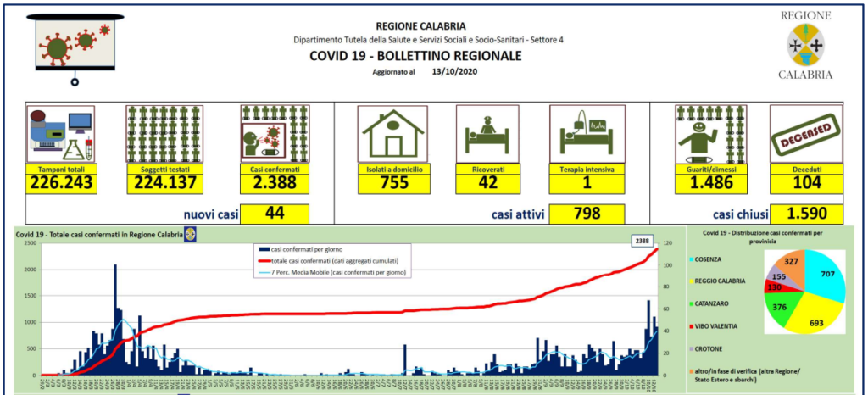Click the Deceased stamp icon

[805, 134]
